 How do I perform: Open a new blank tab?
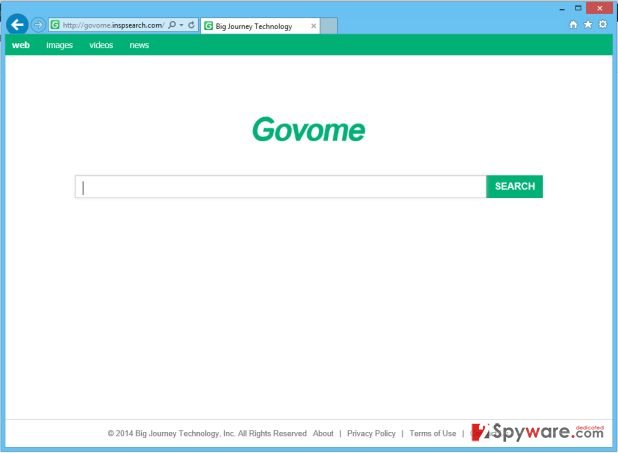click(x=329, y=26)
